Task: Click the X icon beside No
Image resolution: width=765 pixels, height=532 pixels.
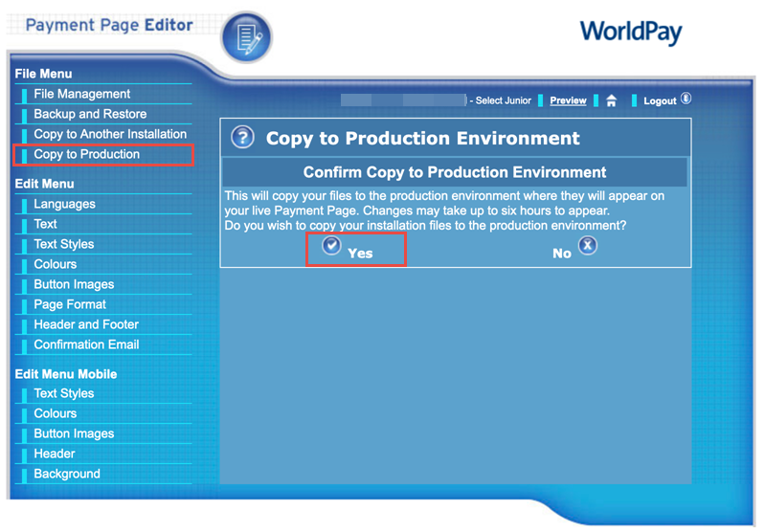Action: [x=588, y=245]
